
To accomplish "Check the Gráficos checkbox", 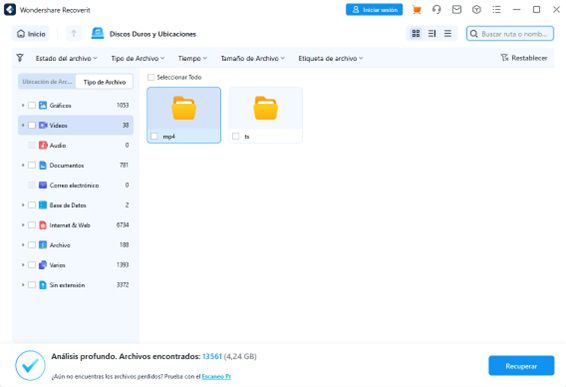I will click(x=32, y=105).
